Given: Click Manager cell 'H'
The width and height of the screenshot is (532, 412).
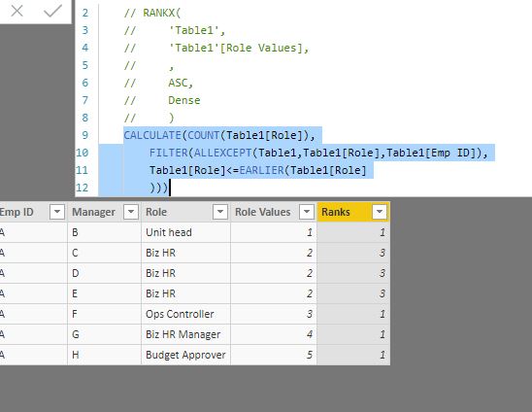Looking at the screenshot, I should tap(104, 355).
